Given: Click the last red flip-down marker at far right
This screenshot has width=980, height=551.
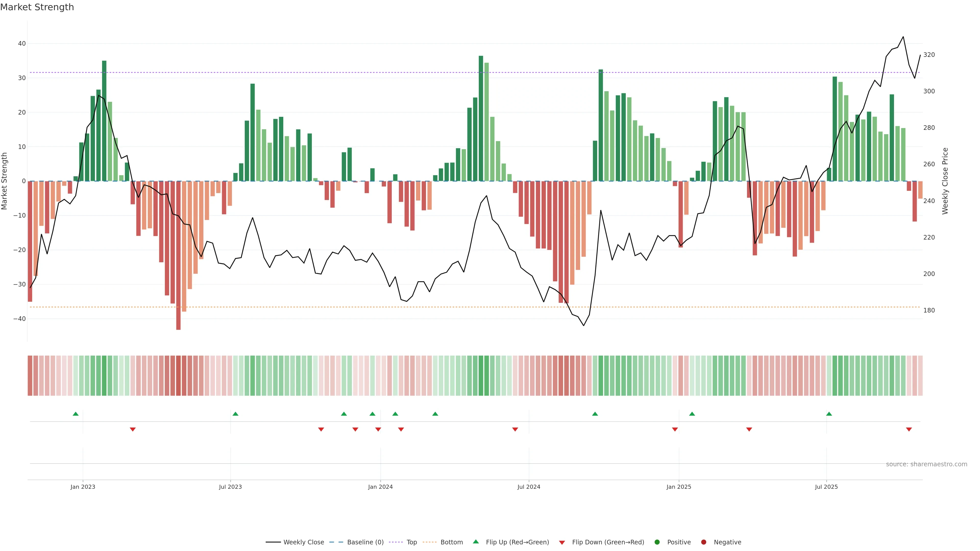Looking at the screenshot, I should tap(909, 429).
